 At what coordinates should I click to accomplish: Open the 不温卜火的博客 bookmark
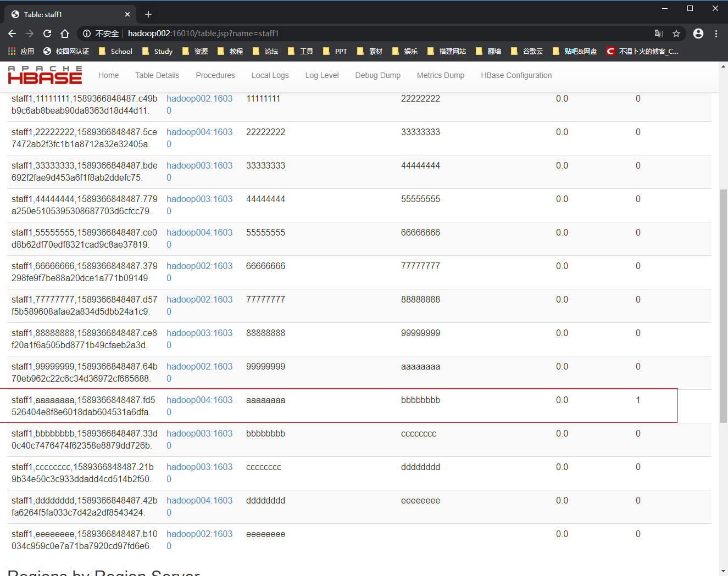(x=642, y=51)
